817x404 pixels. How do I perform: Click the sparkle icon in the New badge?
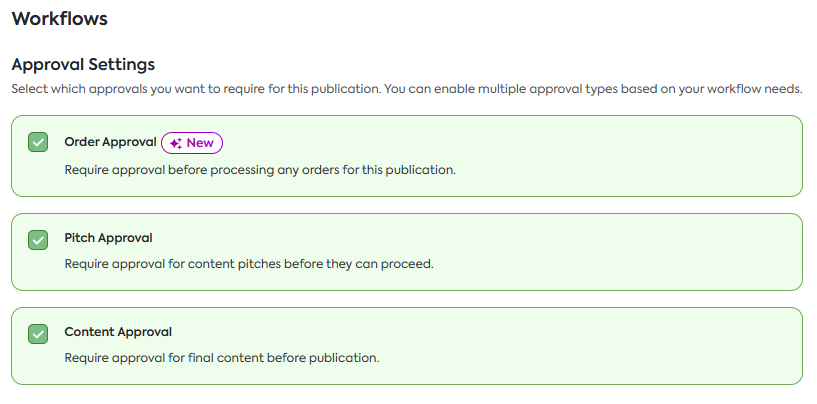[x=175, y=143]
